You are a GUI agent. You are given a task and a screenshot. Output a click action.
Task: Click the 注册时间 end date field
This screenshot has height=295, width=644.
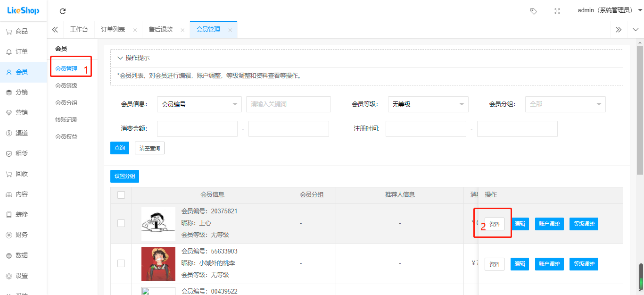point(517,128)
